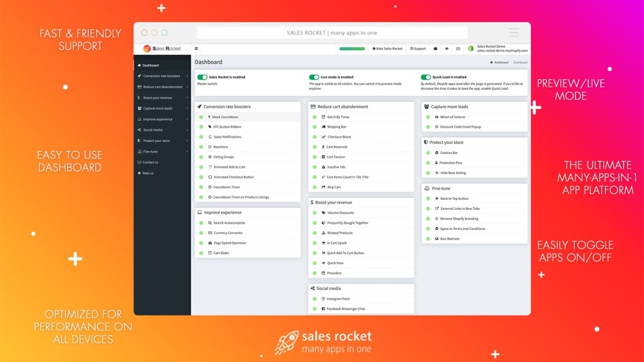Open Cart Items Count In Tab Title
This screenshot has width=644, height=362.
(x=347, y=177)
